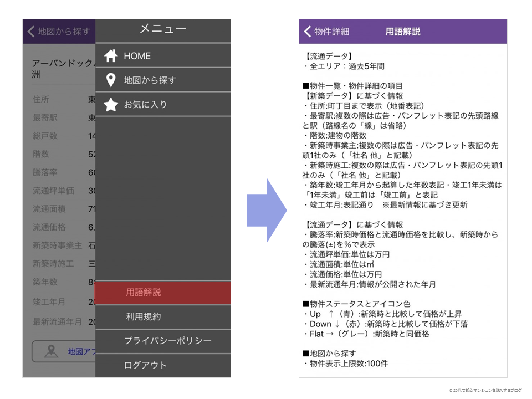Image resolution: width=532 pixels, height=399 pixels.
Task: Click the HOME house icon
Action: 111,56
